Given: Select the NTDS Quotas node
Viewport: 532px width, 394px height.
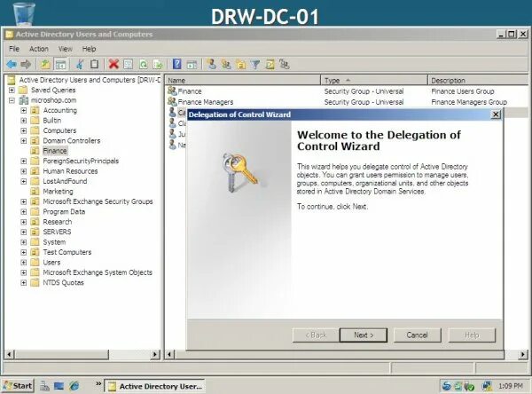Looking at the screenshot, I should point(63,282).
